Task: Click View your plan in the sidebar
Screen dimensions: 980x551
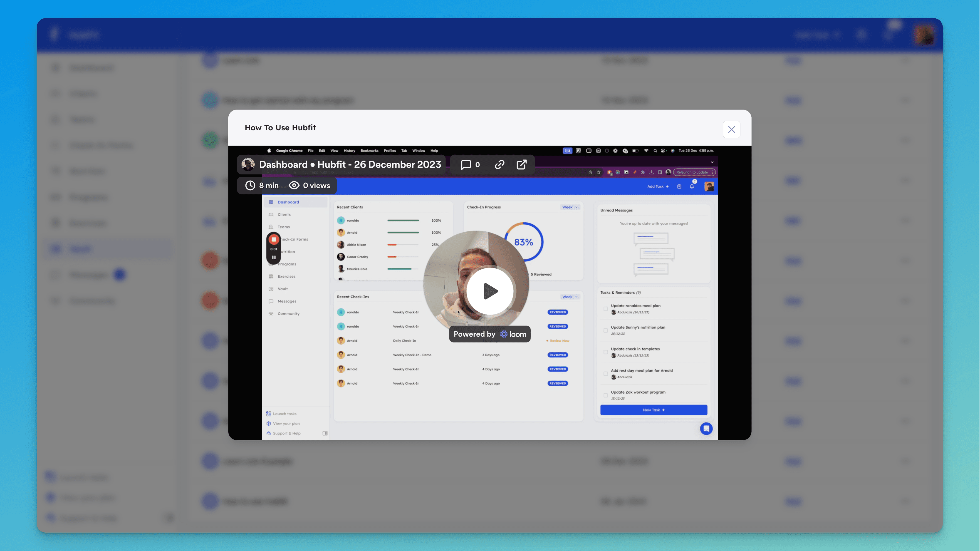Action: (x=283, y=424)
